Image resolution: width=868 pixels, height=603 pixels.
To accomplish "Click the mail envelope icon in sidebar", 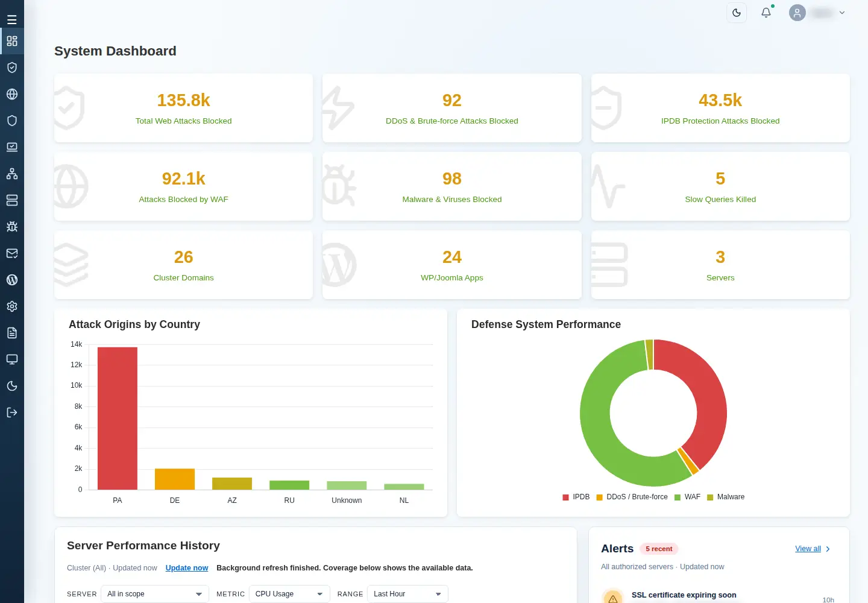I will (x=12, y=253).
